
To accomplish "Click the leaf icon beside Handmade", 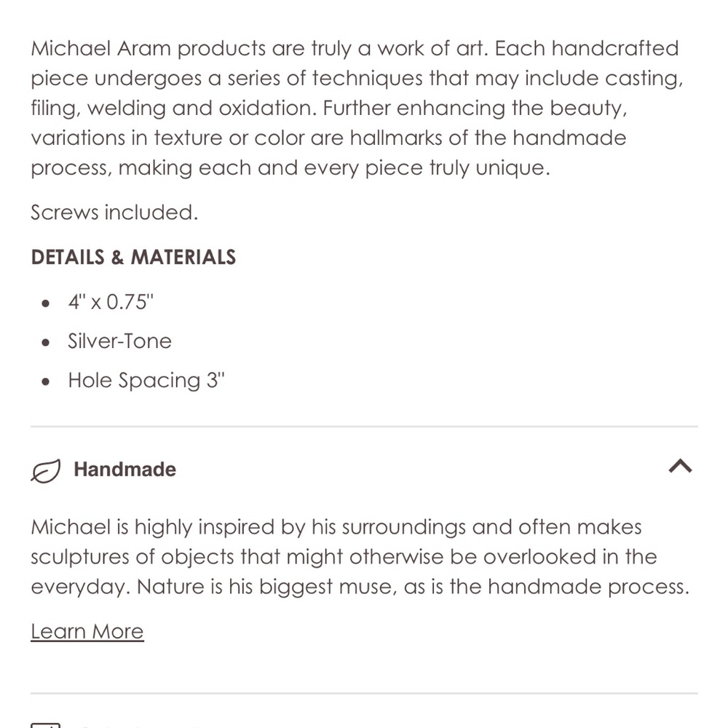I will tap(45, 470).
